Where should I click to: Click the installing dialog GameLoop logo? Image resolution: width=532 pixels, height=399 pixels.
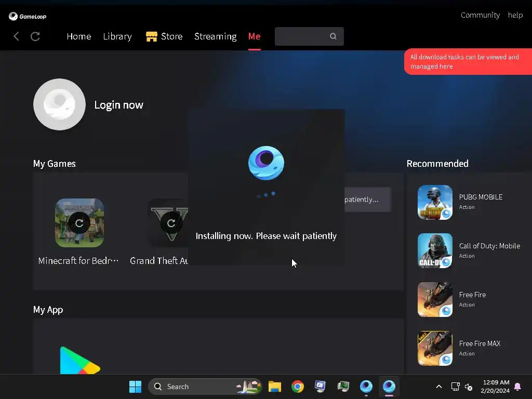(267, 163)
